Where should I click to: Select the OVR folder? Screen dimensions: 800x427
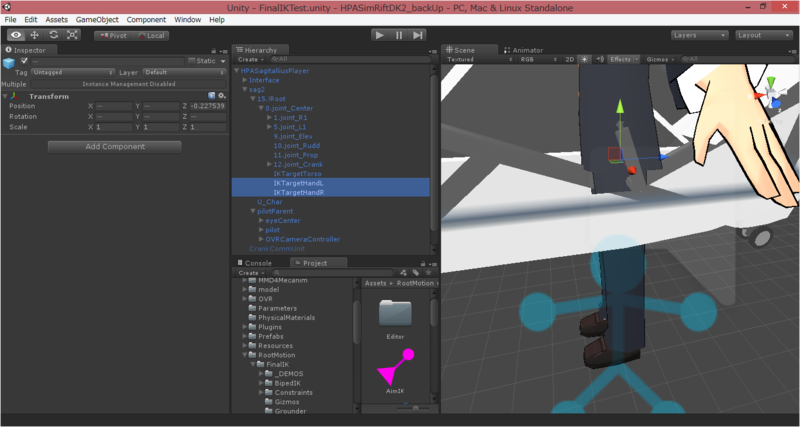(265, 299)
